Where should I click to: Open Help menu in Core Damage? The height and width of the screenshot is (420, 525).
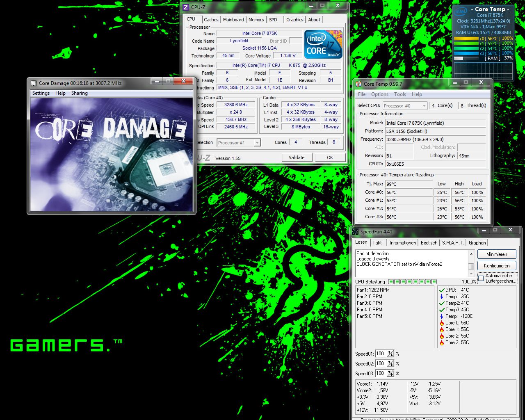[x=60, y=93]
